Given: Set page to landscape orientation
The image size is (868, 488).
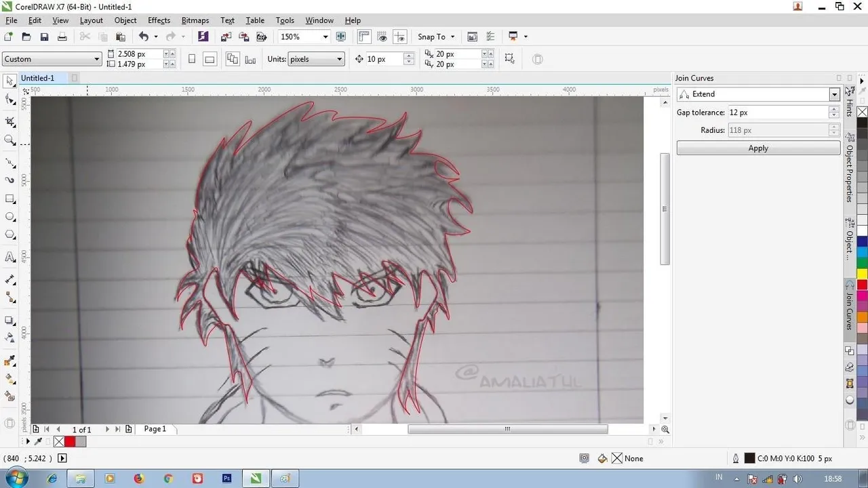Looking at the screenshot, I should click(x=210, y=59).
